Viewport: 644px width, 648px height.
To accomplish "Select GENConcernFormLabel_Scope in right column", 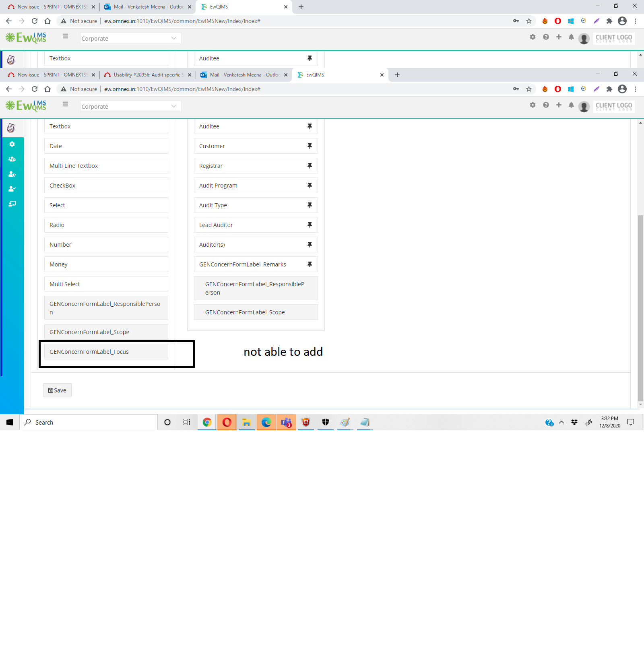I will pyautogui.click(x=256, y=312).
